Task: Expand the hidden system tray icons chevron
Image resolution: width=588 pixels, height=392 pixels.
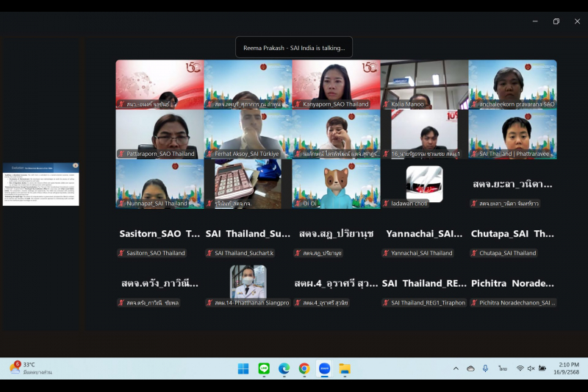Action: (456, 368)
